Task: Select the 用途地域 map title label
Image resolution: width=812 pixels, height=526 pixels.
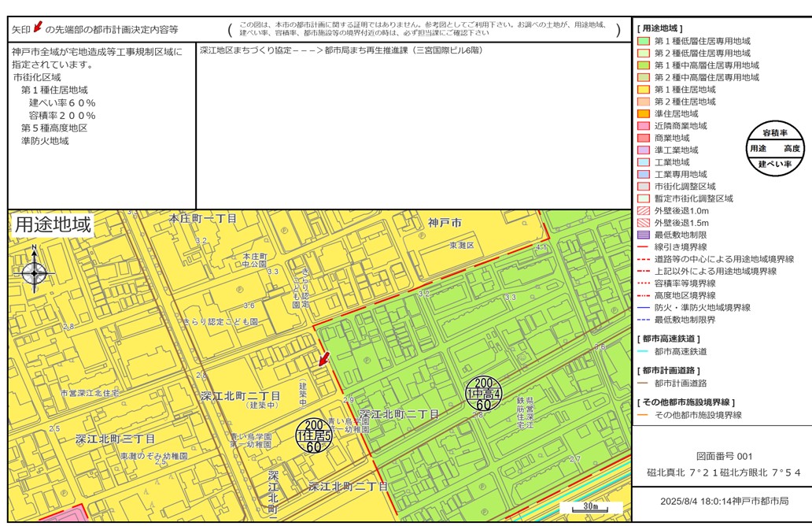Action: pyautogui.click(x=53, y=225)
